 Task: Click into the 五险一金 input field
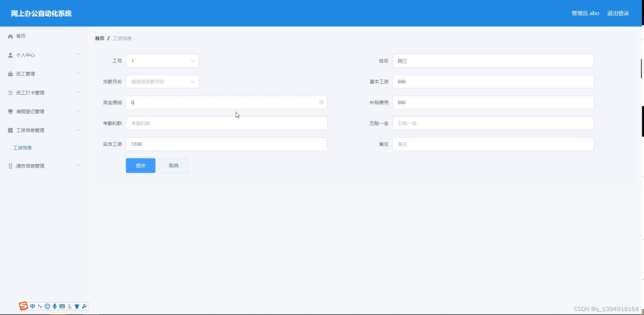pos(493,123)
